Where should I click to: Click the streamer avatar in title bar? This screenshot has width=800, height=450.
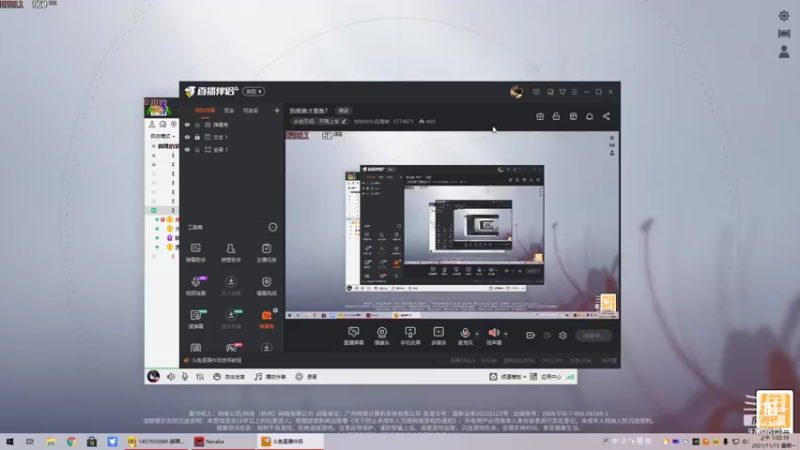516,92
